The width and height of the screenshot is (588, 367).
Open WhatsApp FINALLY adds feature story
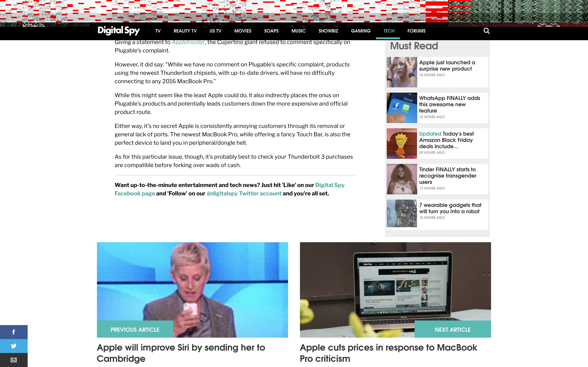coord(449,104)
